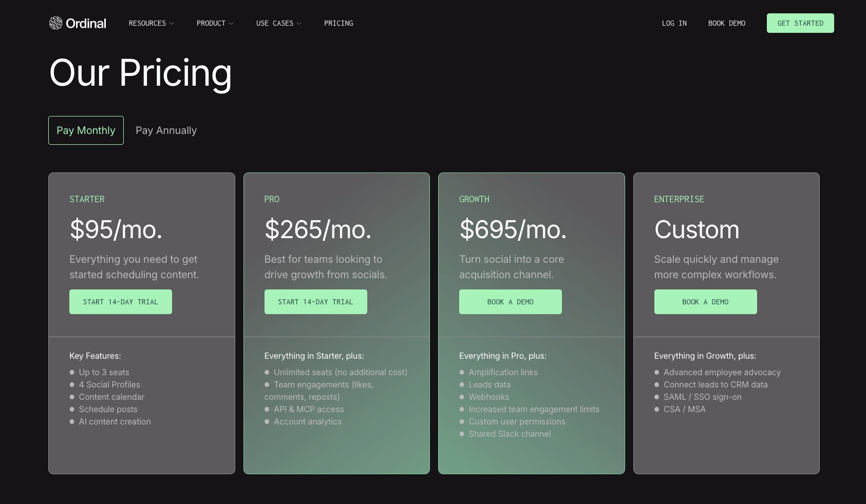Viewport: 866px width, 504px height.
Task: Click the Custom price heading
Action: 696,229
